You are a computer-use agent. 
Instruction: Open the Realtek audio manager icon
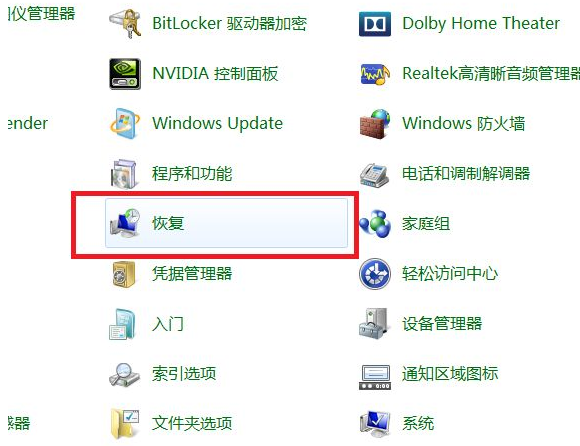(x=375, y=74)
